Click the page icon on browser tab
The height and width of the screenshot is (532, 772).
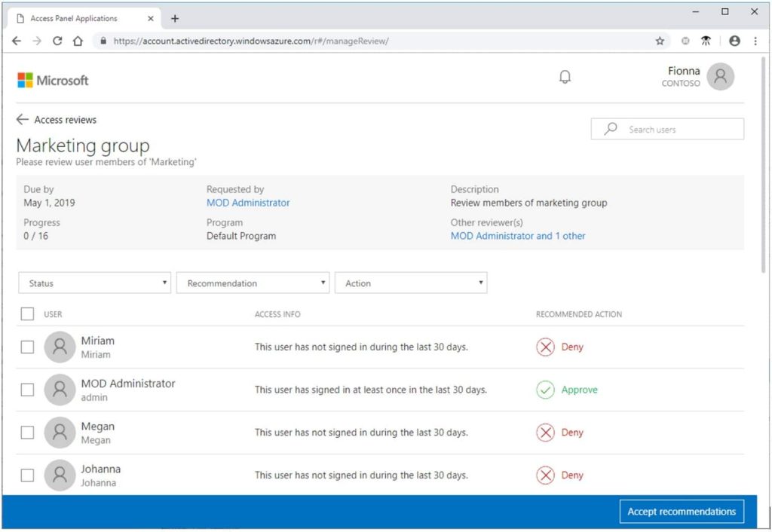(20, 18)
